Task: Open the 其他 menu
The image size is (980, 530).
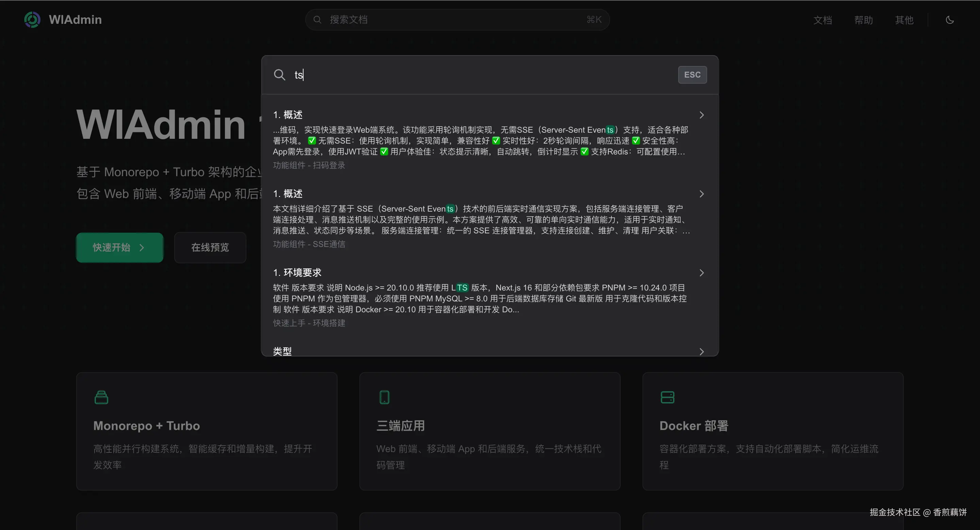Action: tap(904, 20)
